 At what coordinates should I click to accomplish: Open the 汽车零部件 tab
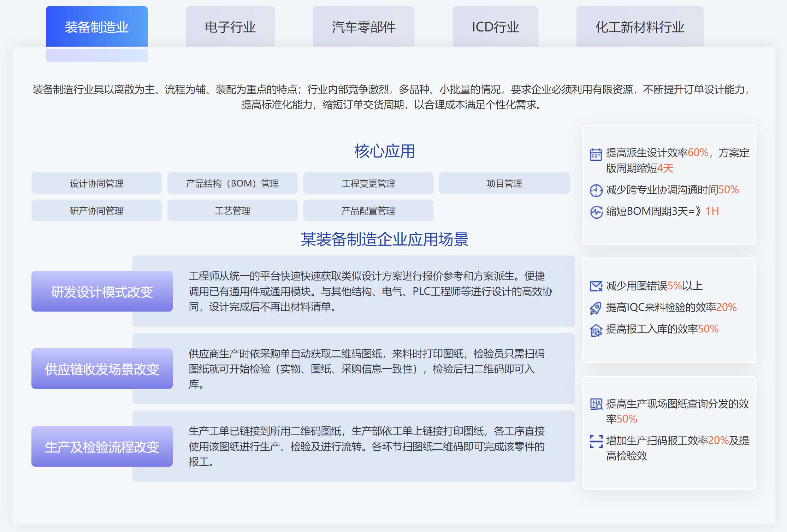point(363,26)
